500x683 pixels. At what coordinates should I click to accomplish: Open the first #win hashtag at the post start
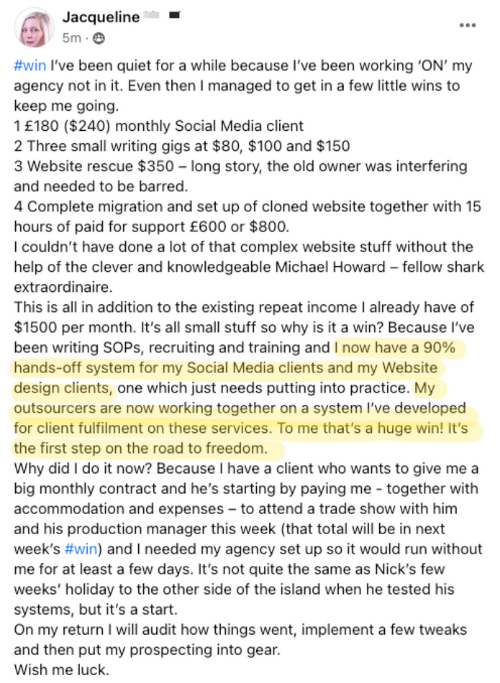30,66
